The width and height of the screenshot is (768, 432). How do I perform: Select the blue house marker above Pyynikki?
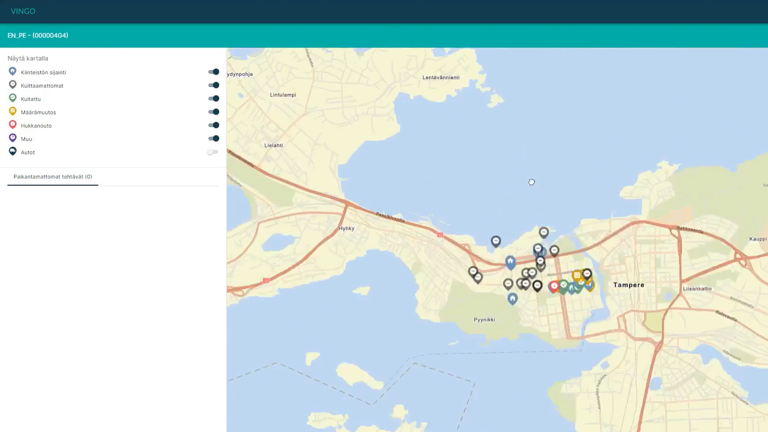click(513, 298)
